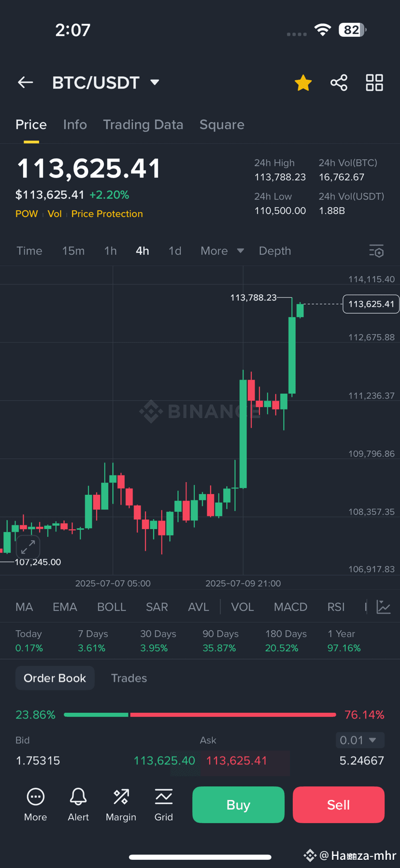Click the green Buy button
The width and height of the screenshot is (400, 868).
click(238, 805)
